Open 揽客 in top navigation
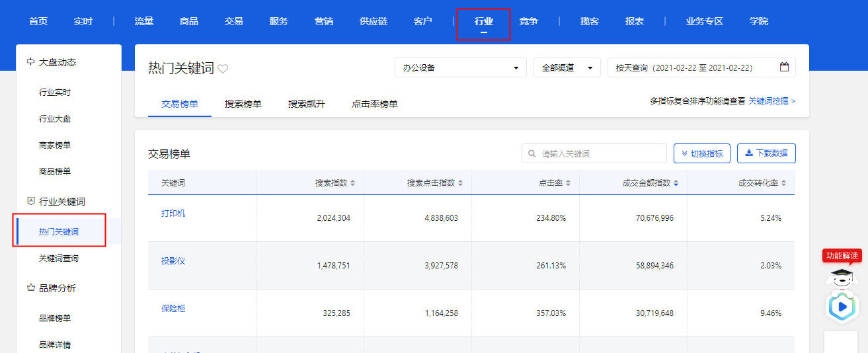Viewport: 868px width, 353px height. (x=590, y=21)
